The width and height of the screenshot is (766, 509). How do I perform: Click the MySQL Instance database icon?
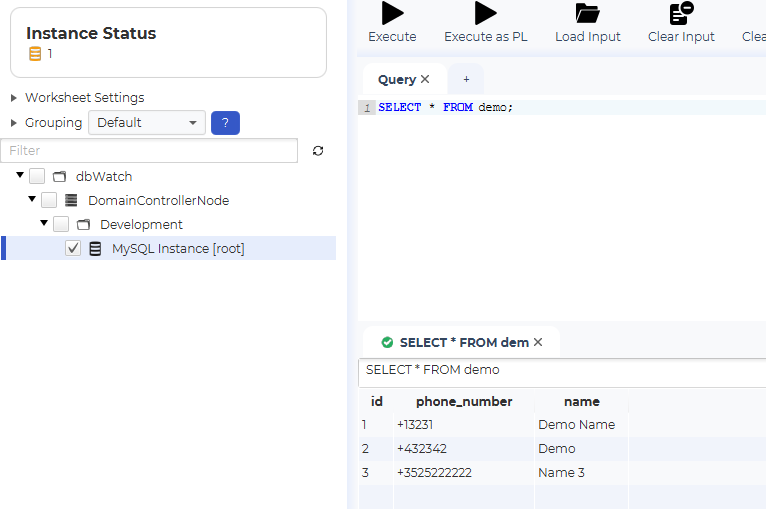pyautogui.click(x=95, y=249)
